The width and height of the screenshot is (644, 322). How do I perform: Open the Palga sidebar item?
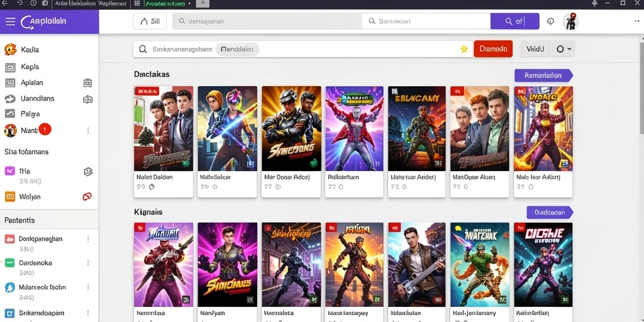click(30, 114)
